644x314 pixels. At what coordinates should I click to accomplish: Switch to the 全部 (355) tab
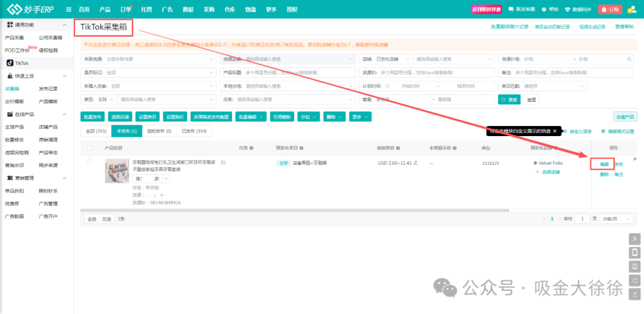pos(95,131)
